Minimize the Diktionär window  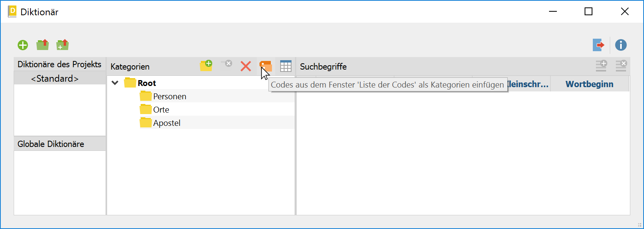point(553,12)
